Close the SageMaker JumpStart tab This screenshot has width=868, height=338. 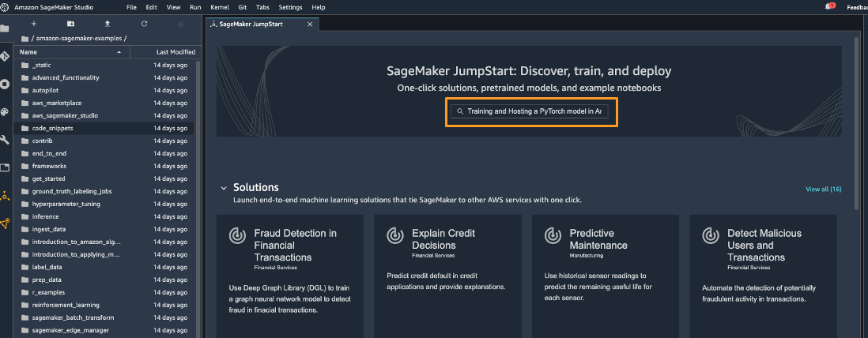pos(310,24)
